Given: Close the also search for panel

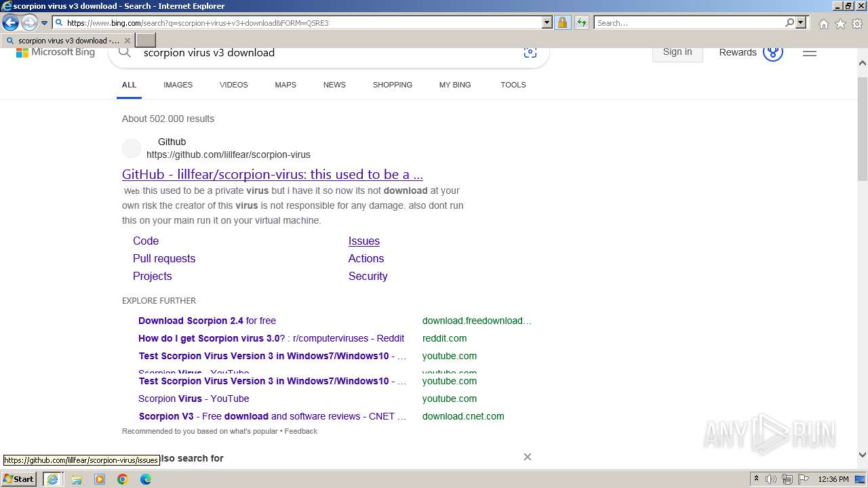Looking at the screenshot, I should coord(527,457).
